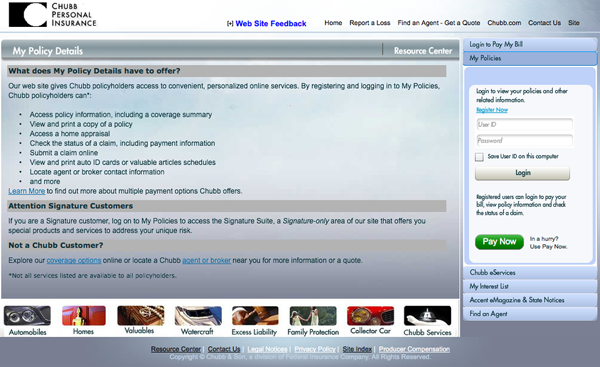Viewport: 600px width, 367px height.
Task: Open the Web Site Feedback link
Action: point(271,24)
